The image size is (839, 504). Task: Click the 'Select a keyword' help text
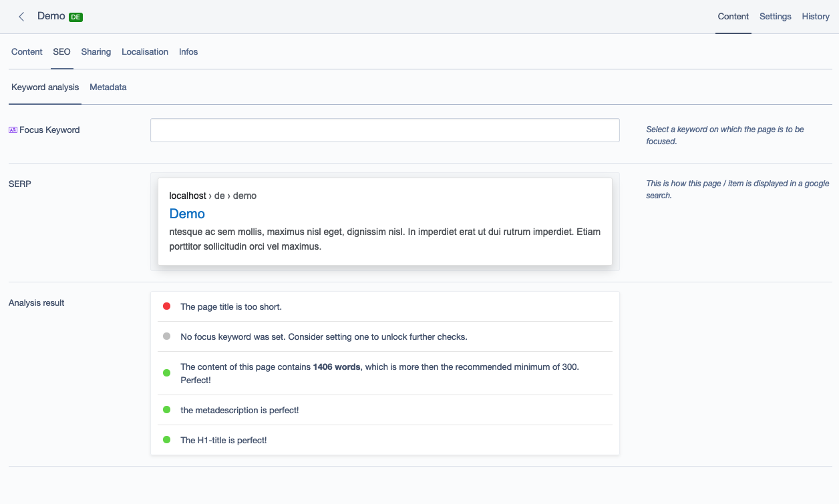725,136
